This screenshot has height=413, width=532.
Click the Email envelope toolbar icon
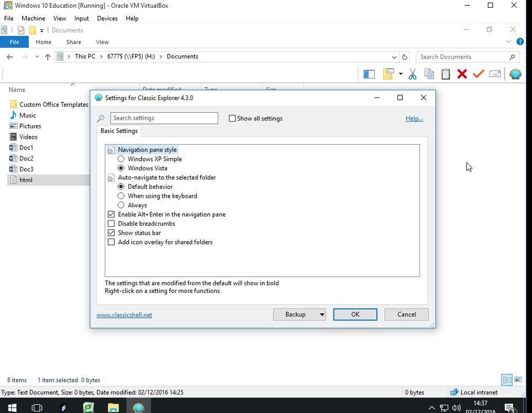(x=495, y=74)
